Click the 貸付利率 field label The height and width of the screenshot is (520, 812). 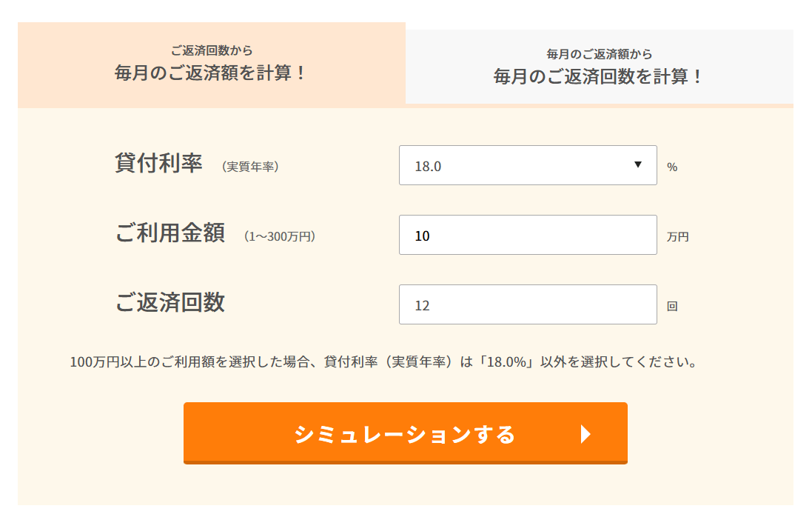point(158,164)
